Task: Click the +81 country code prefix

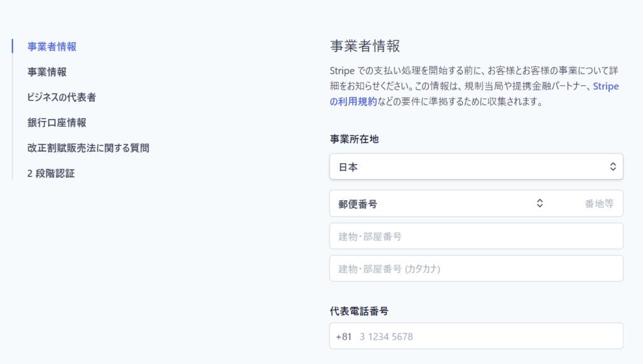Action: pos(343,336)
